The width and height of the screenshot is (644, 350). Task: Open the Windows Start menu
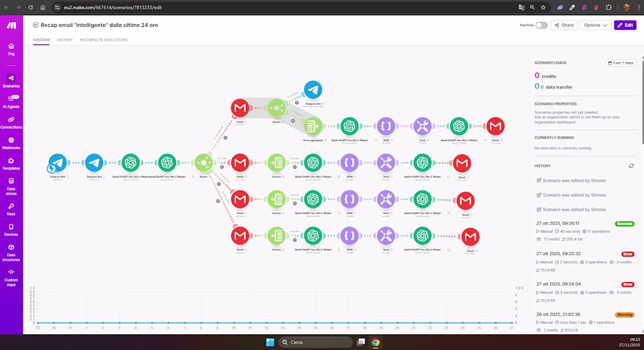(270, 342)
